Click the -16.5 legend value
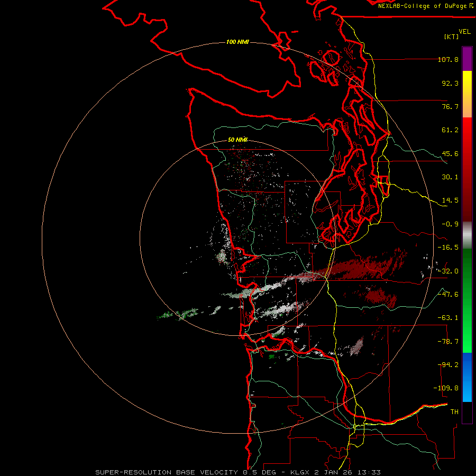This screenshot has width=476, height=476. [448, 248]
